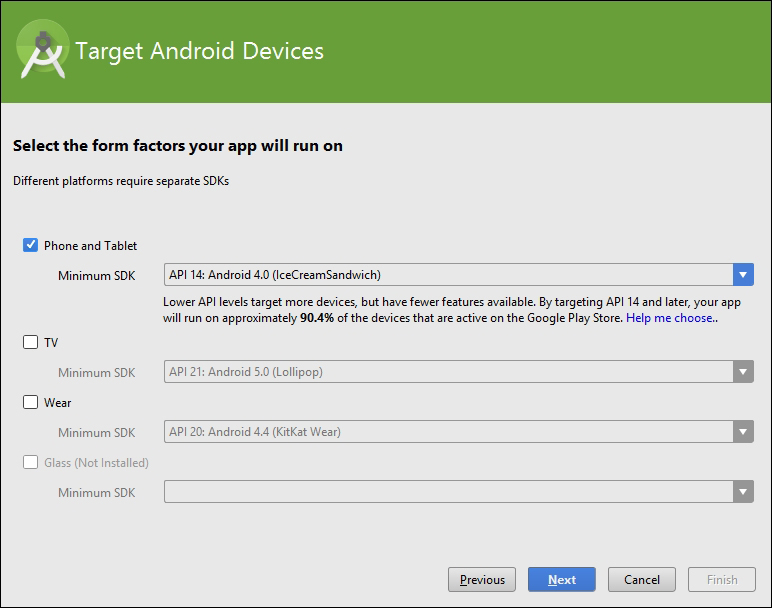Click the Minimum SDK label under Glass
The height and width of the screenshot is (608, 772).
(x=96, y=493)
